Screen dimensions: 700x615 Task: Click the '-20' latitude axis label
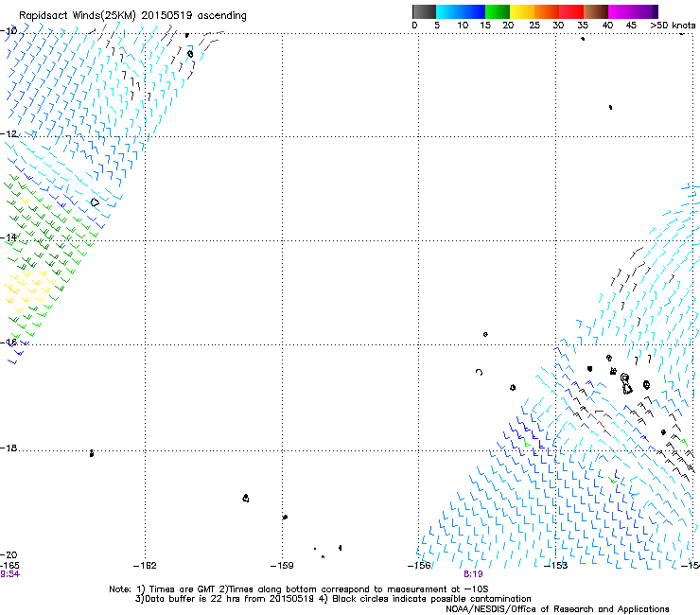(x=9, y=555)
